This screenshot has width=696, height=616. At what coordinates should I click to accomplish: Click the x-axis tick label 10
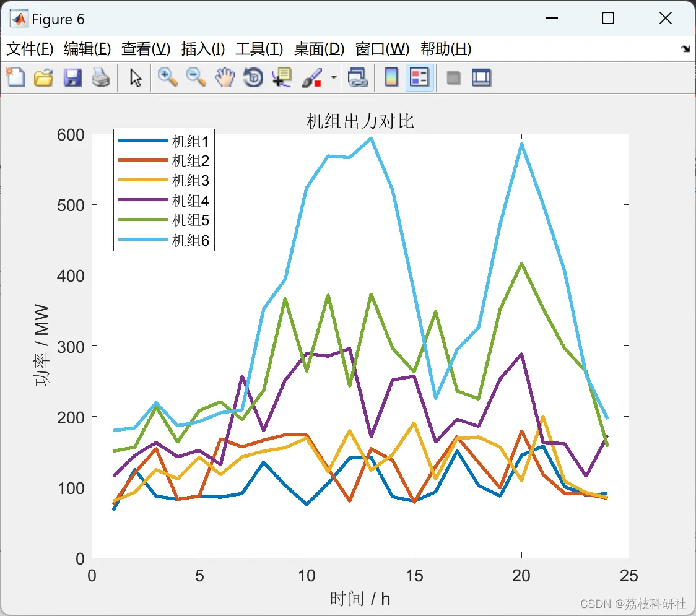click(x=307, y=576)
